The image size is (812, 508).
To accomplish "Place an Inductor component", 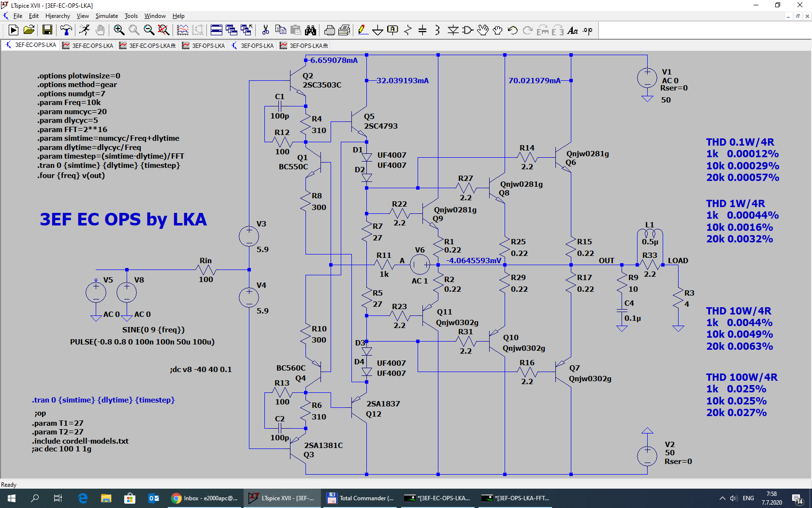I will coord(437,30).
